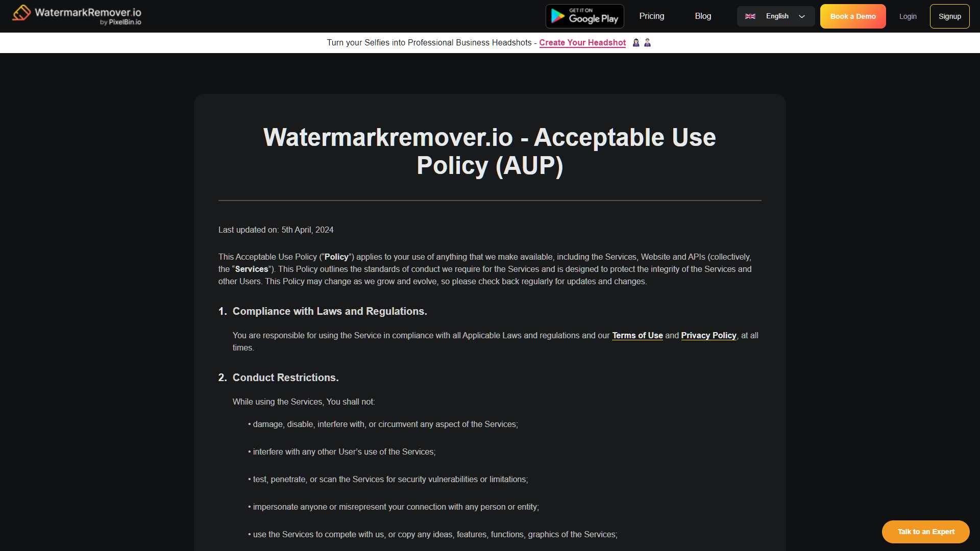Open the Pricing page
Viewport: 980px width, 551px height.
click(x=651, y=16)
